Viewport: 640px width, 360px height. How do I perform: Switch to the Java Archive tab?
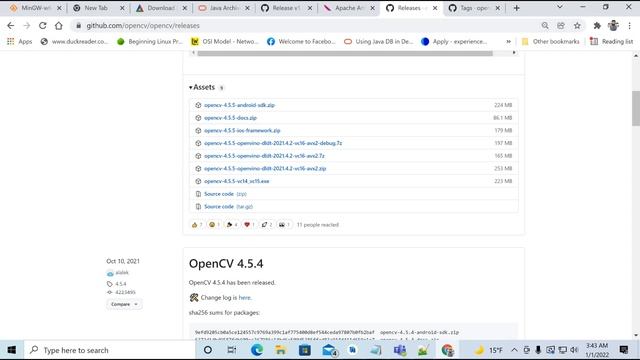pos(224,8)
